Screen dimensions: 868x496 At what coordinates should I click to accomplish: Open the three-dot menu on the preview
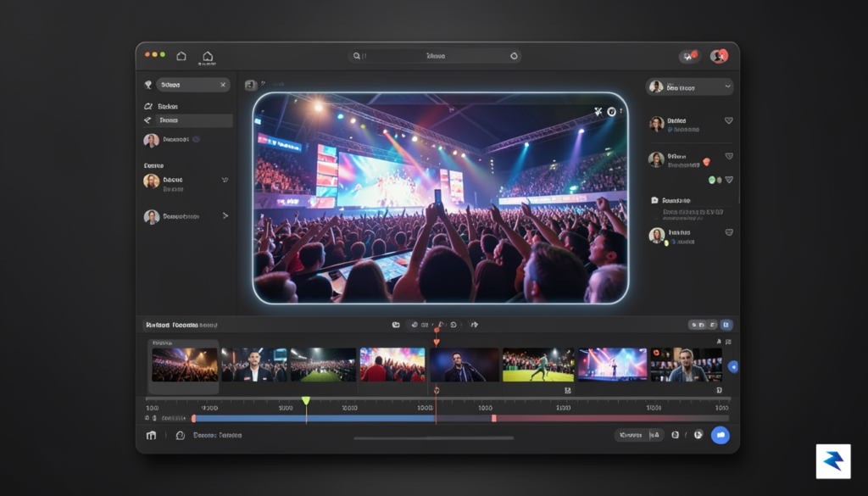(x=621, y=112)
